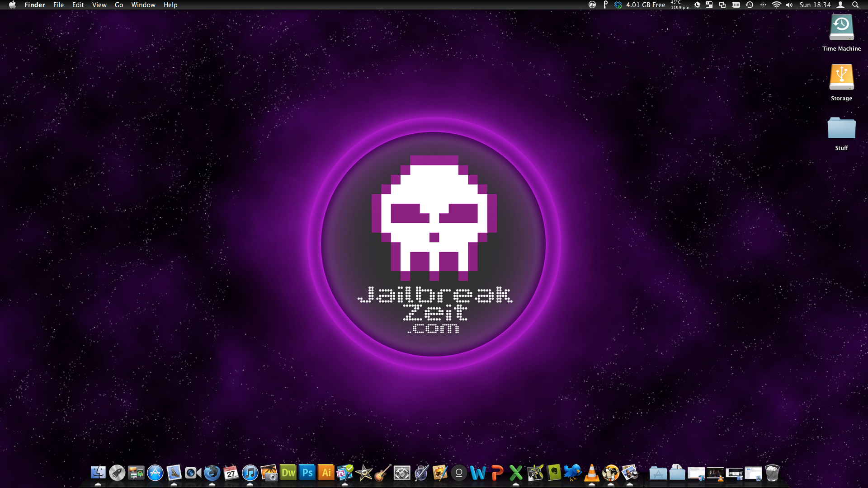Open the View menu
This screenshot has height=488, width=868.
tap(99, 5)
